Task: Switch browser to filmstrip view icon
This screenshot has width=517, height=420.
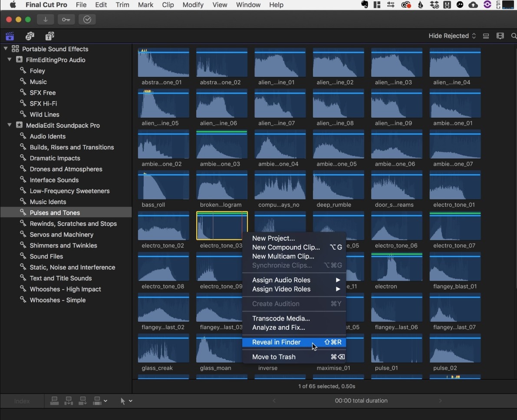Action: pyautogui.click(x=500, y=36)
